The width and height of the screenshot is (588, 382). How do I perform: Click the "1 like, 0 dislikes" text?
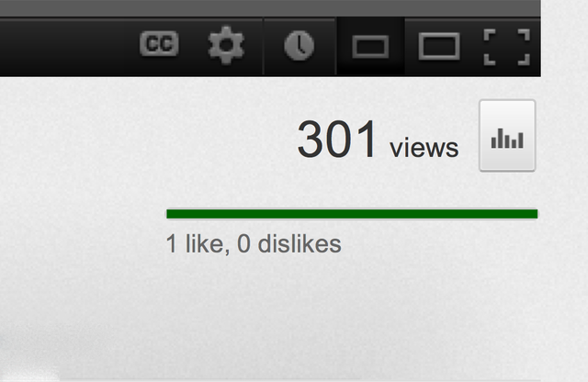[254, 244]
